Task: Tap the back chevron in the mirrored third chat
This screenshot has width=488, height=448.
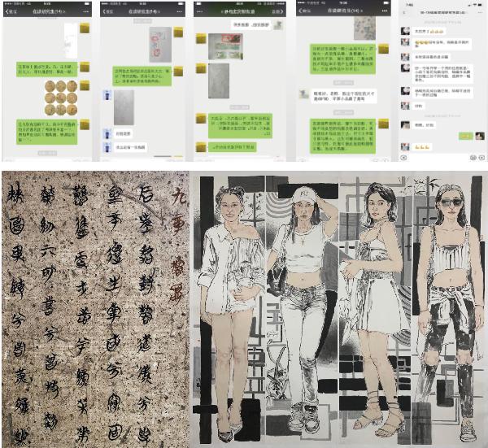Action: (x=281, y=11)
